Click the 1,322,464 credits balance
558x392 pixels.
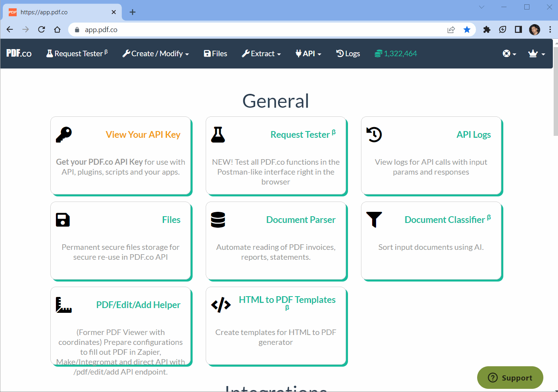coord(400,53)
